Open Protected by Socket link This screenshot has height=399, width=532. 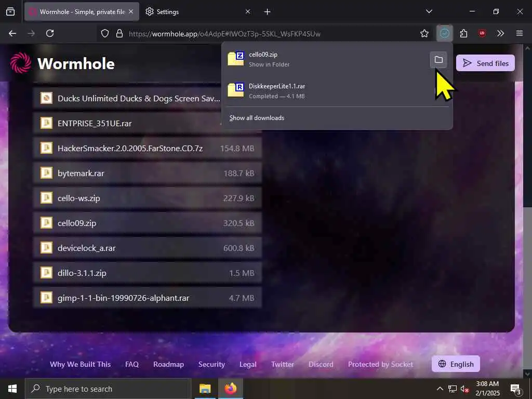381,364
